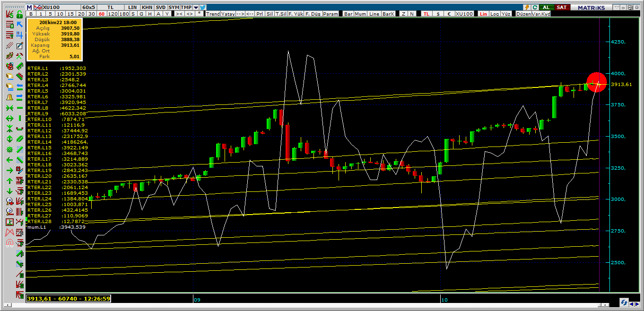This screenshot has width=644, height=311.
Task: Click the chart icon next to XU100 symbol
Action: (x=38, y=8)
